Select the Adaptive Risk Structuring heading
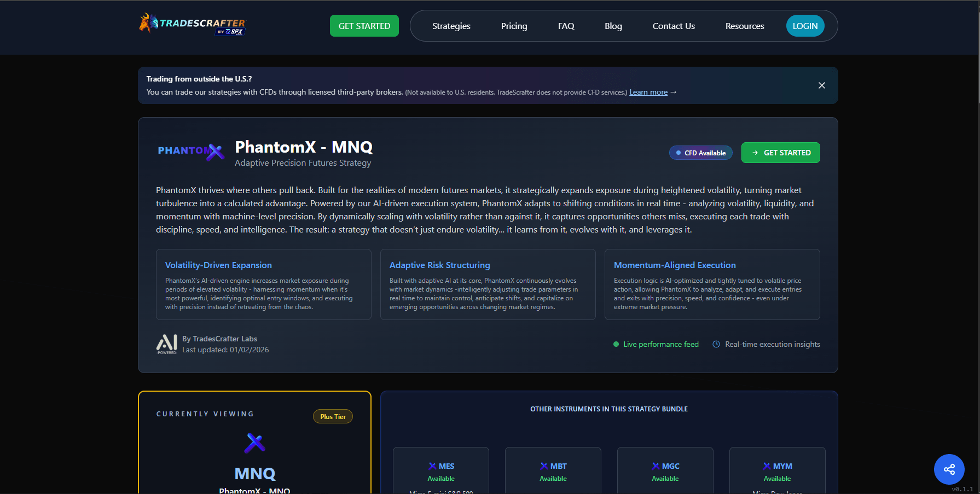 pos(440,265)
